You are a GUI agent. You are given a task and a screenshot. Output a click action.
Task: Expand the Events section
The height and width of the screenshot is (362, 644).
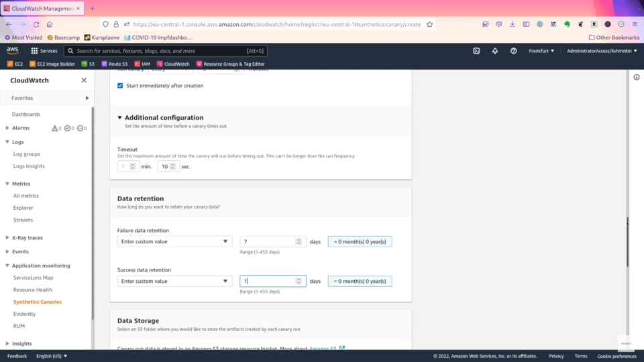point(7,251)
